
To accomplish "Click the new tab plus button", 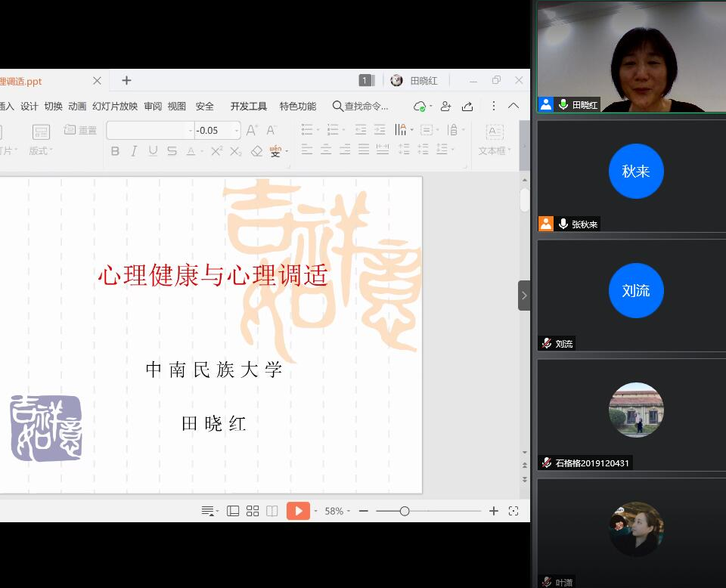I will click(x=126, y=80).
